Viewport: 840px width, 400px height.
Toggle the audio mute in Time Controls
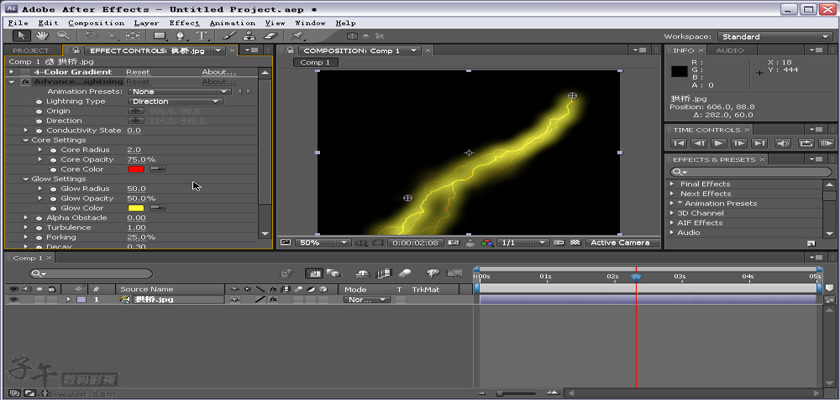pyautogui.click(x=783, y=144)
